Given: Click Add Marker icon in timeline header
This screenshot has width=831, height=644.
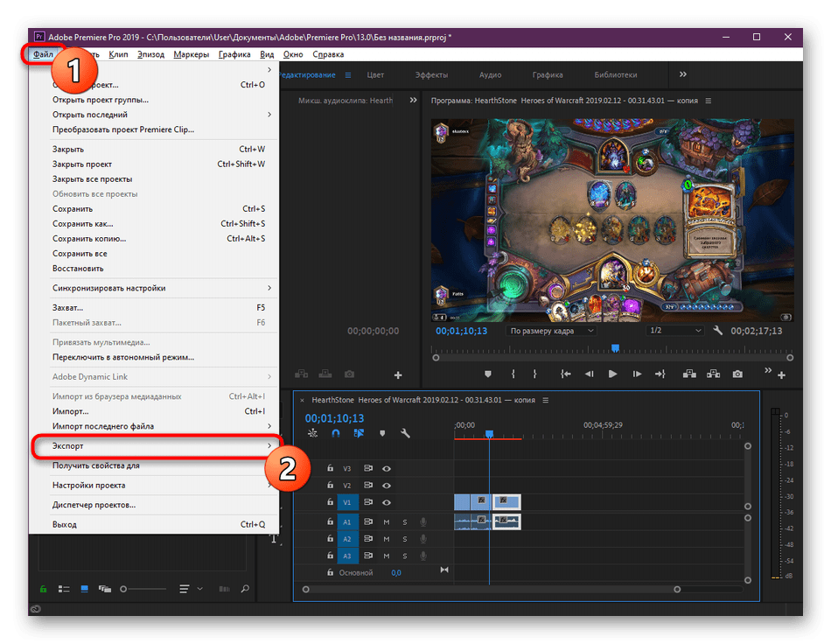Looking at the screenshot, I should (x=381, y=433).
